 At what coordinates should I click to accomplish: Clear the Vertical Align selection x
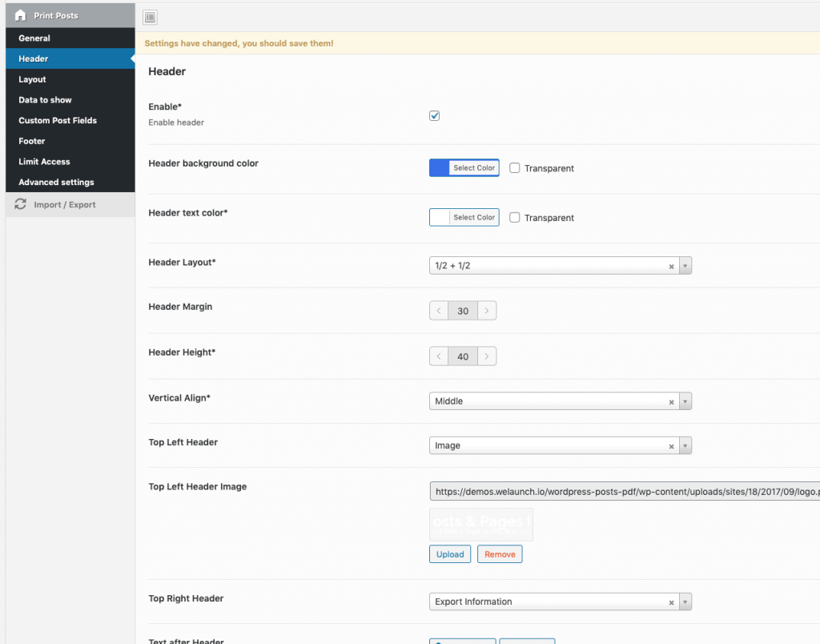pos(672,402)
